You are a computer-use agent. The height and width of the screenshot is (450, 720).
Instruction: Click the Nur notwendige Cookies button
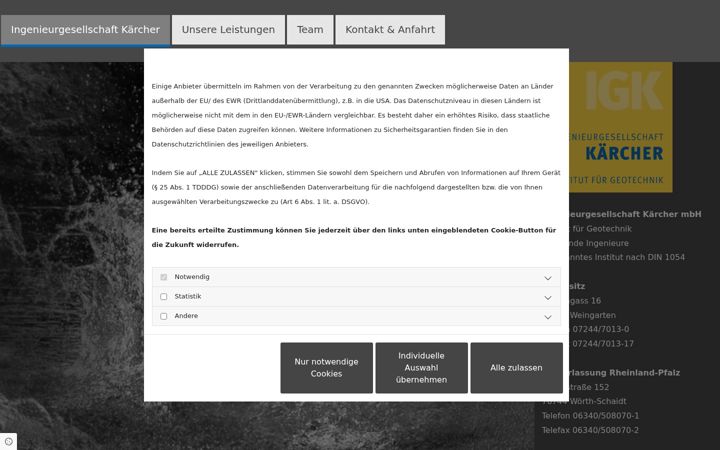[326, 368]
